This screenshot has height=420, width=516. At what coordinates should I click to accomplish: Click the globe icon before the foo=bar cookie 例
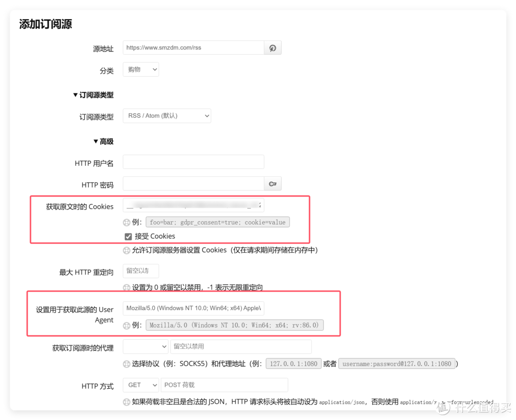[126, 222]
